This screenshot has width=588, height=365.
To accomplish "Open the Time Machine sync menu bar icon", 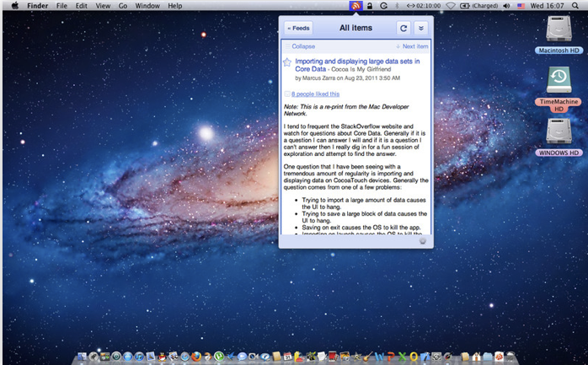I will coord(383,6).
